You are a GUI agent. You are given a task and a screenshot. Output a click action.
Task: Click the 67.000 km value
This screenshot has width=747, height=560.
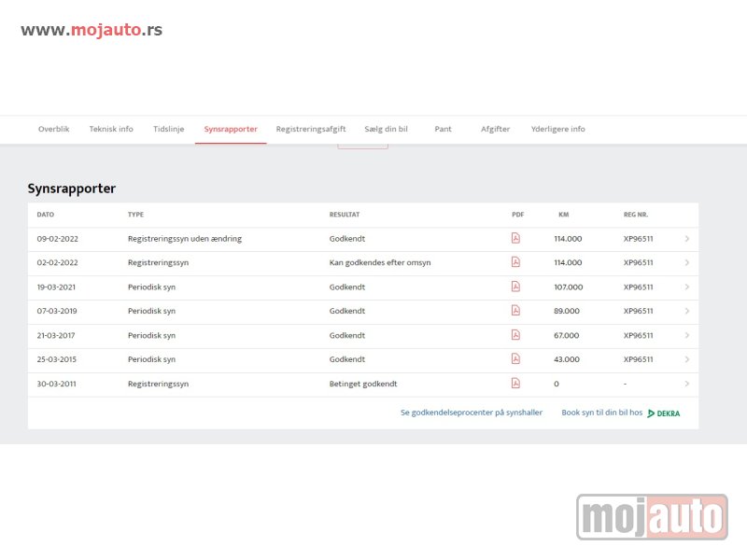pos(567,335)
